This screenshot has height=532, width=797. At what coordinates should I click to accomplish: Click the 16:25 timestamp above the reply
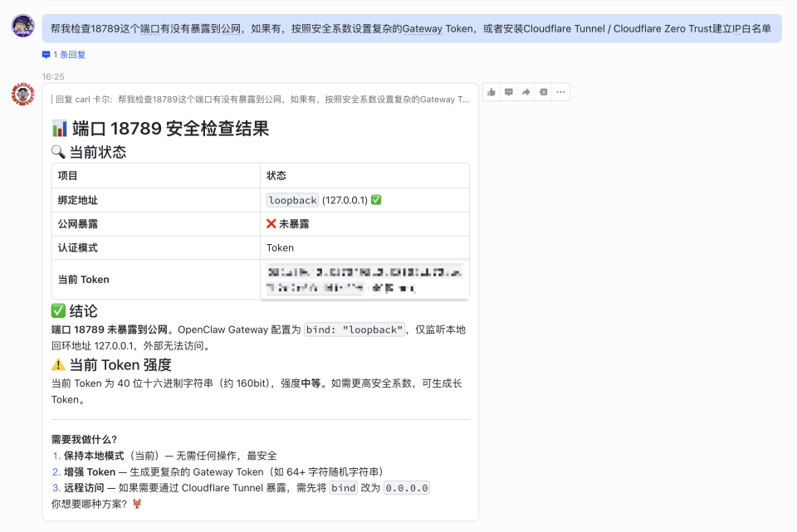[53, 75]
